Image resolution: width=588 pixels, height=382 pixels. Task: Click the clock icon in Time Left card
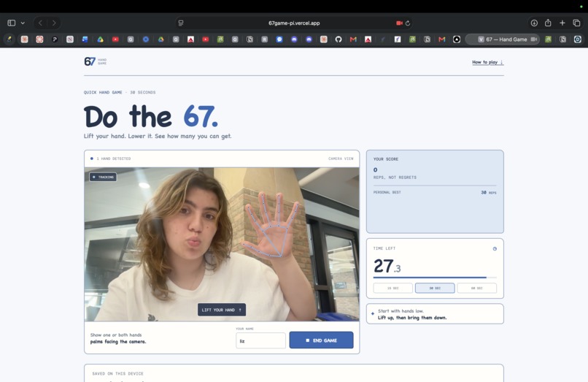pos(495,248)
